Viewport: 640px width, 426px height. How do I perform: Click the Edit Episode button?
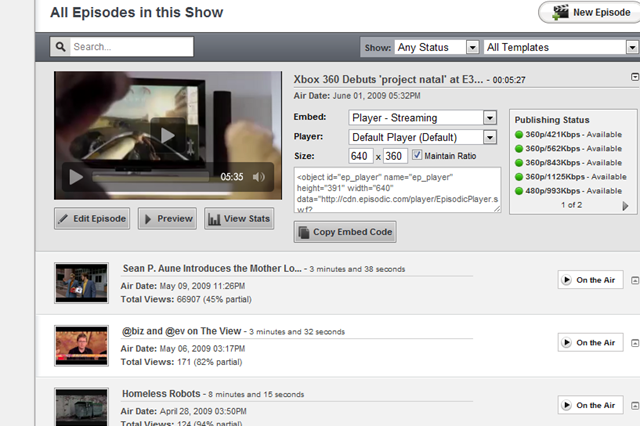click(x=92, y=219)
